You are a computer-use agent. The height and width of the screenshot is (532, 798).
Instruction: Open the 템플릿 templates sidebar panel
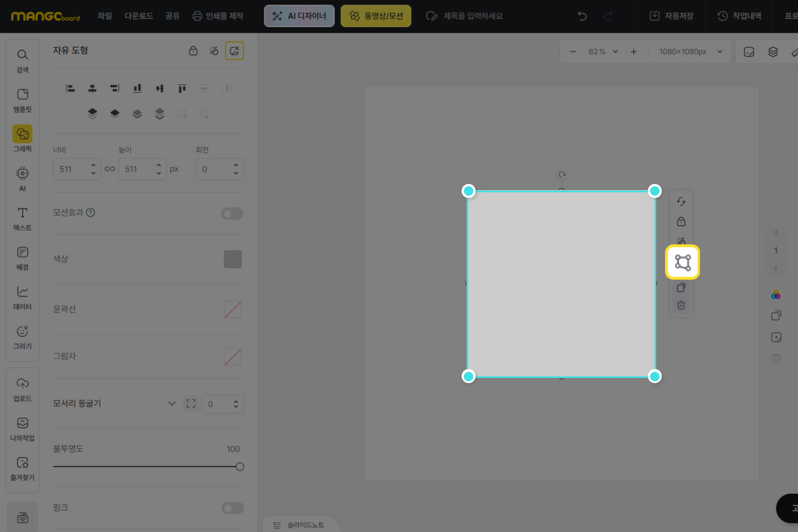click(22, 100)
